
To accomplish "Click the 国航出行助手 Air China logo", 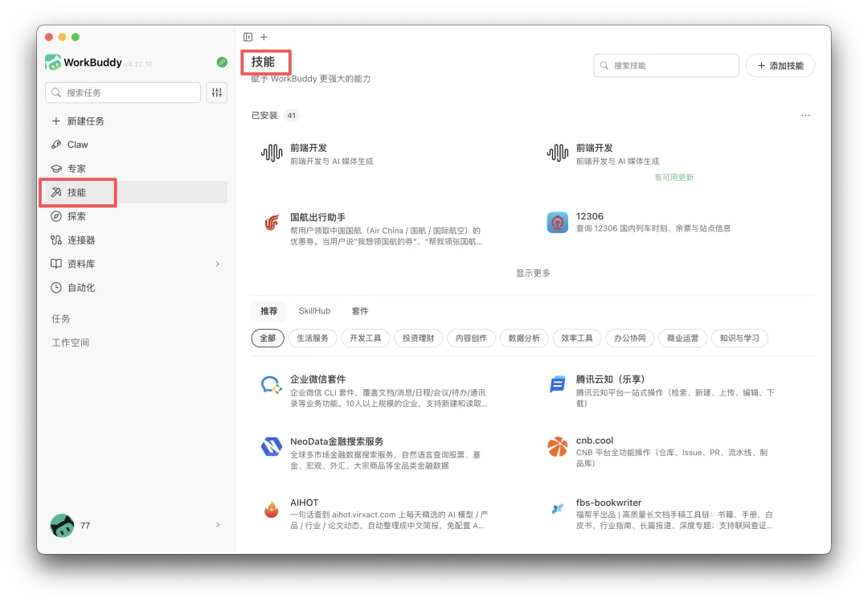I will [x=272, y=223].
